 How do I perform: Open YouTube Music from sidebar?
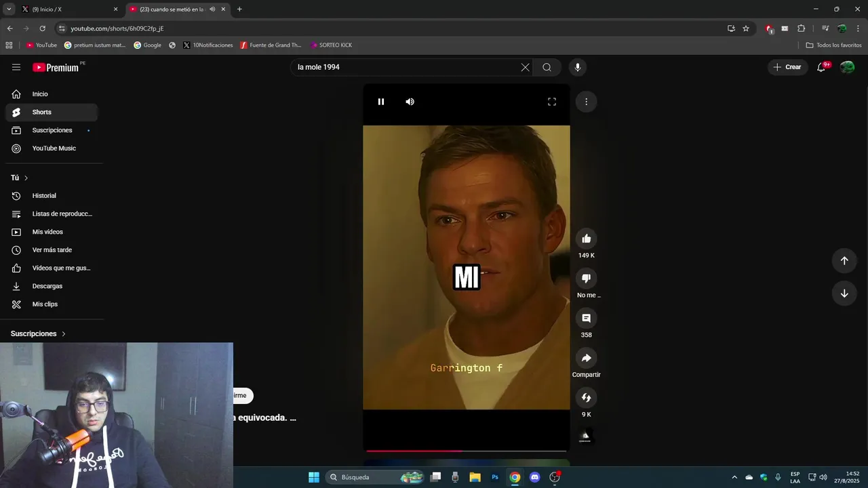(x=52, y=148)
